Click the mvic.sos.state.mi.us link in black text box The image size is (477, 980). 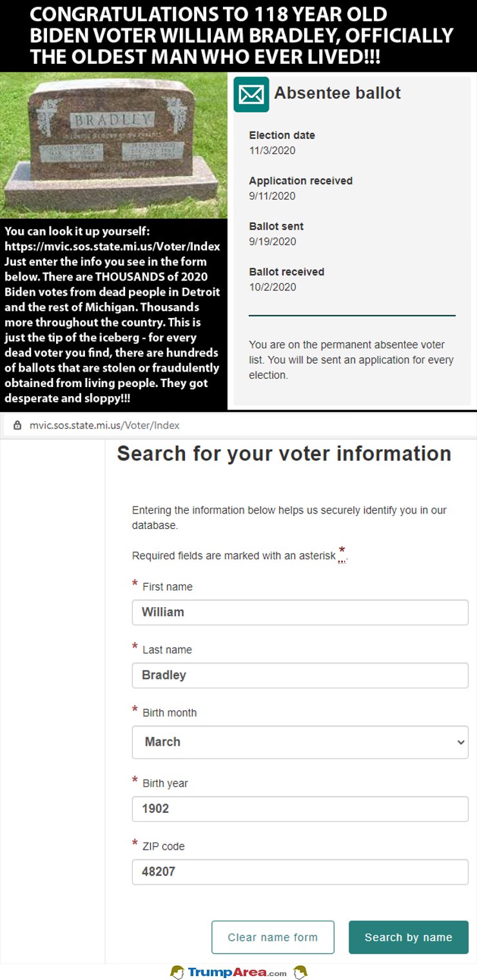pos(112,246)
